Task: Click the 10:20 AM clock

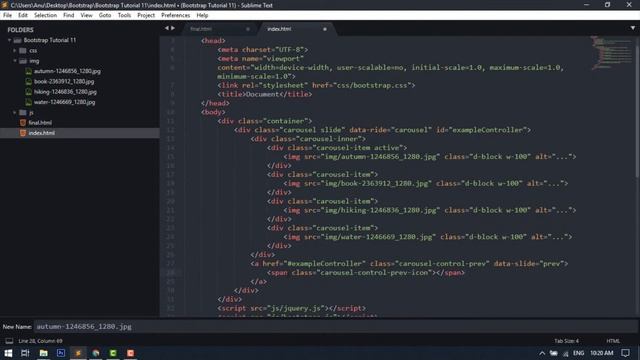Action: (x=601, y=353)
